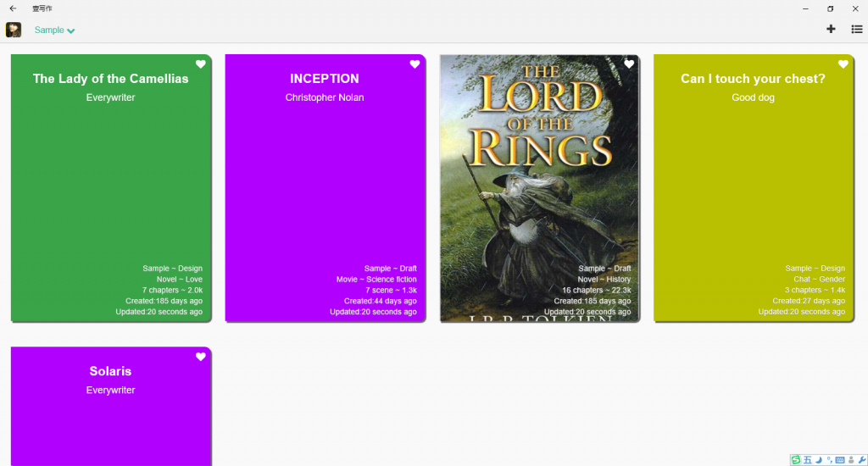Screen dimensions: 868x466
Task: Add a new book with plus icon
Action: click(x=831, y=30)
